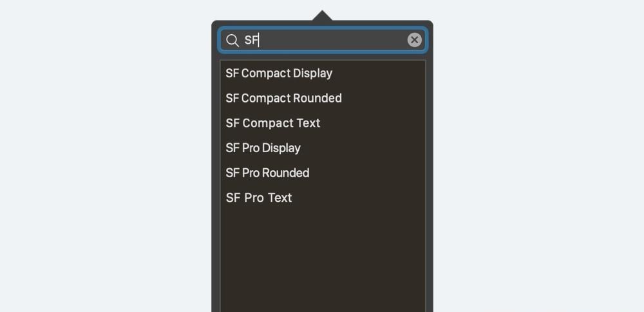
Task: Place the cursor after "SF" in the search box
Action: 259,40
